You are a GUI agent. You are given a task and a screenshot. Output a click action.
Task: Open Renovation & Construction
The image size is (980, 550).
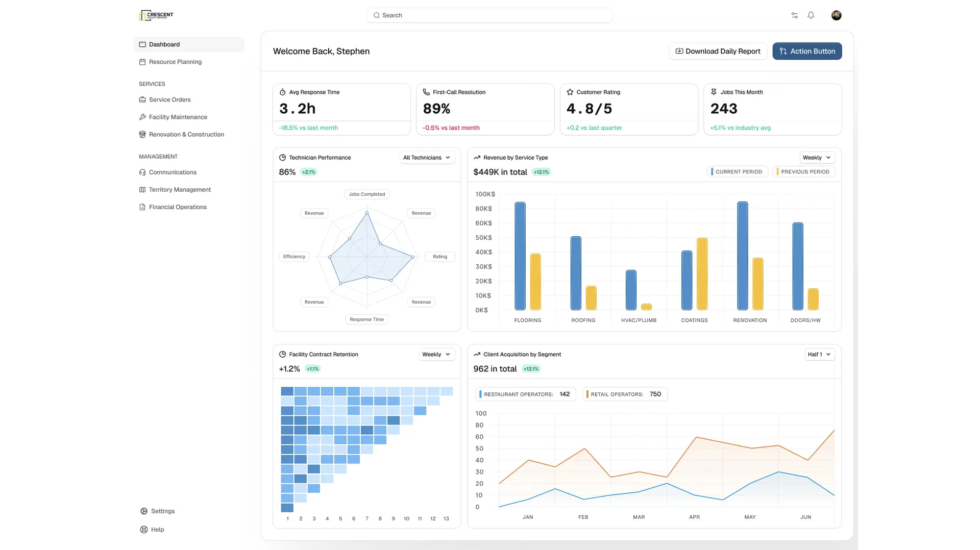click(189, 134)
